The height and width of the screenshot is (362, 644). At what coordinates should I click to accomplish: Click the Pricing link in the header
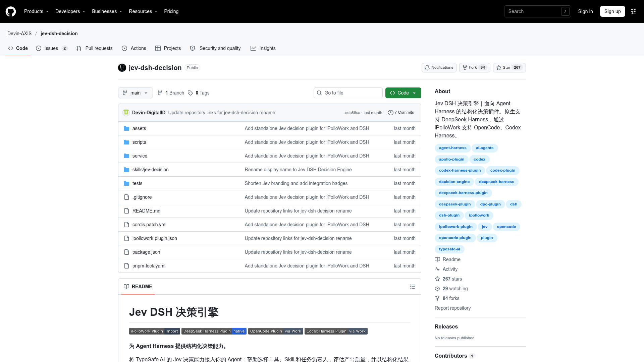click(x=171, y=11)
